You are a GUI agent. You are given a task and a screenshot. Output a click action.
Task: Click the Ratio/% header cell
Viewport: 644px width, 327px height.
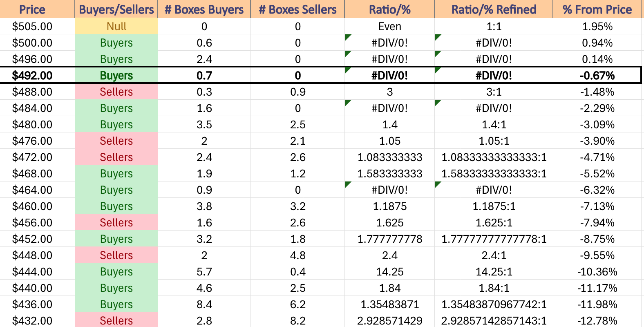pyautogui.click(x=389, y=9)
